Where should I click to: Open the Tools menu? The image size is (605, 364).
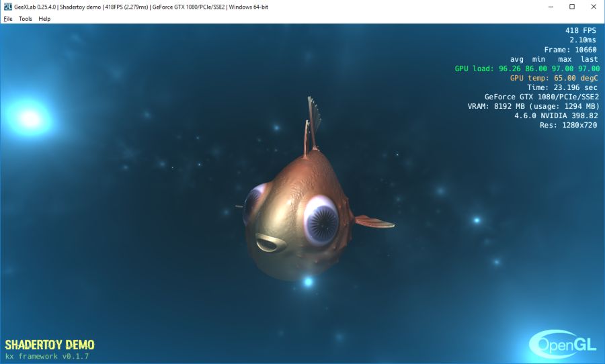coord(26,19)
